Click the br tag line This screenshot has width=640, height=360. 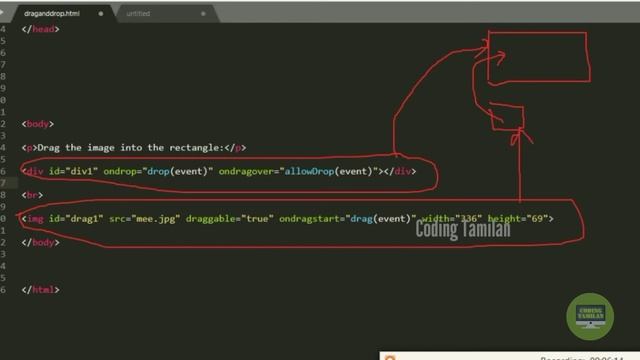pyautogui.click(x=32, y=195)
